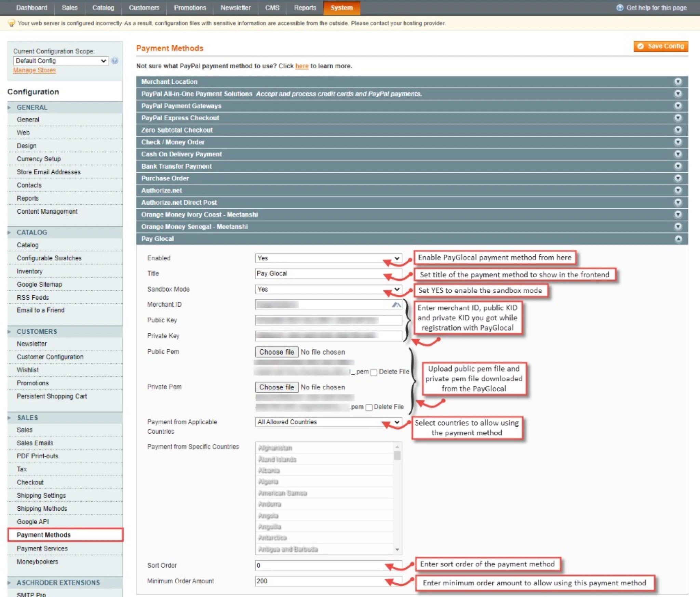Screen dimensions: 700x597
Task: Collapse the GENERAL sidebar group
Action: click(x=65, y=107)
